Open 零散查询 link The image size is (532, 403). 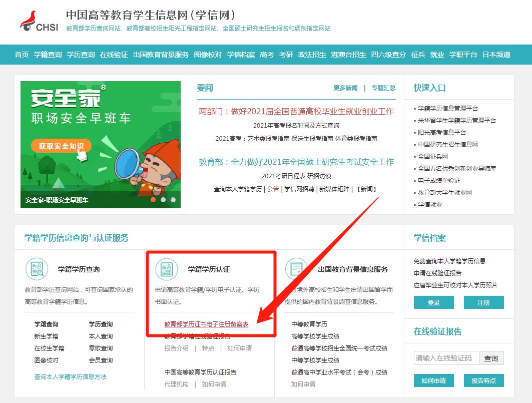tap(101, 348)
